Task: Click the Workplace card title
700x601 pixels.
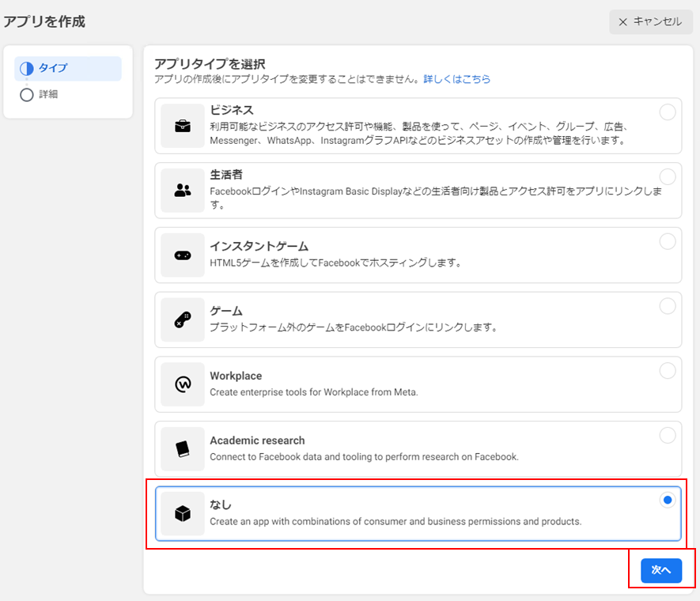Action: tap(236, 376)
